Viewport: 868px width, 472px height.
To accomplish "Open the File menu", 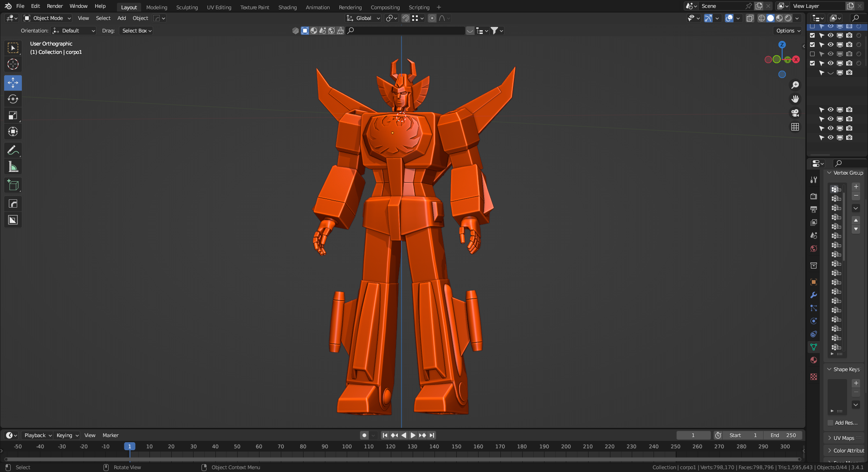I will (x=20, y=6).
